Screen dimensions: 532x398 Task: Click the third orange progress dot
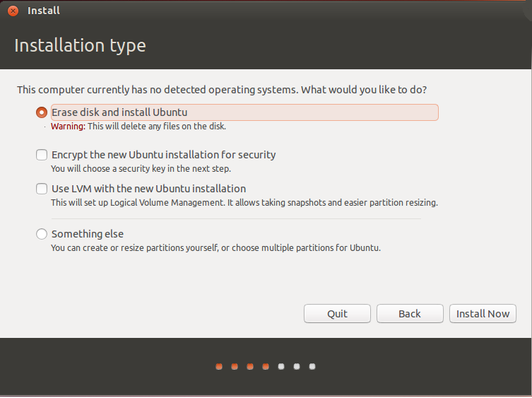(250, 366)
